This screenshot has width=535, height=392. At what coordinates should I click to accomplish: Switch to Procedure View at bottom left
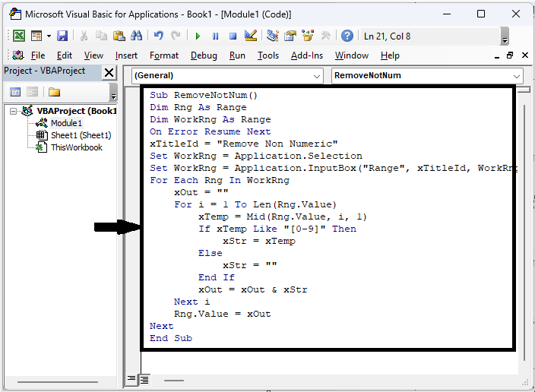click(x=131, y=378)
